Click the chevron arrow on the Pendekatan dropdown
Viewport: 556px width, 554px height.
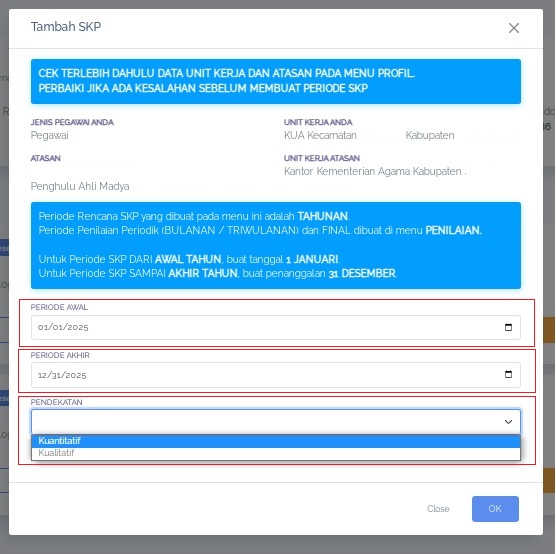(x=508, y=422)
